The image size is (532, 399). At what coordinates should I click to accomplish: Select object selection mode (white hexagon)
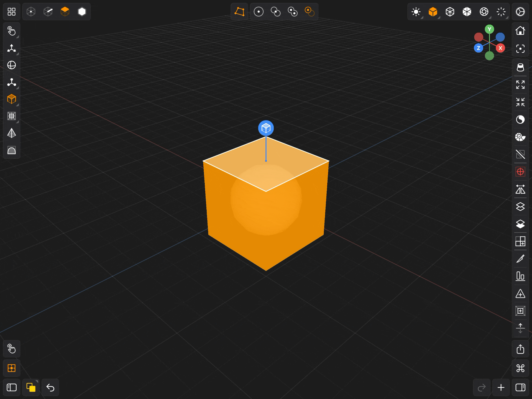click(82, 12)
